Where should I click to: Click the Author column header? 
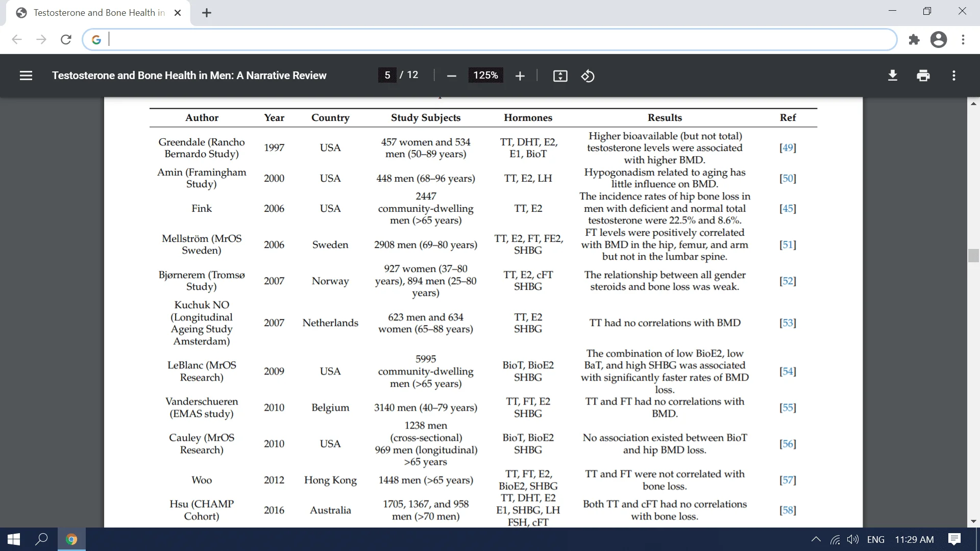click(x=202, y=117)
